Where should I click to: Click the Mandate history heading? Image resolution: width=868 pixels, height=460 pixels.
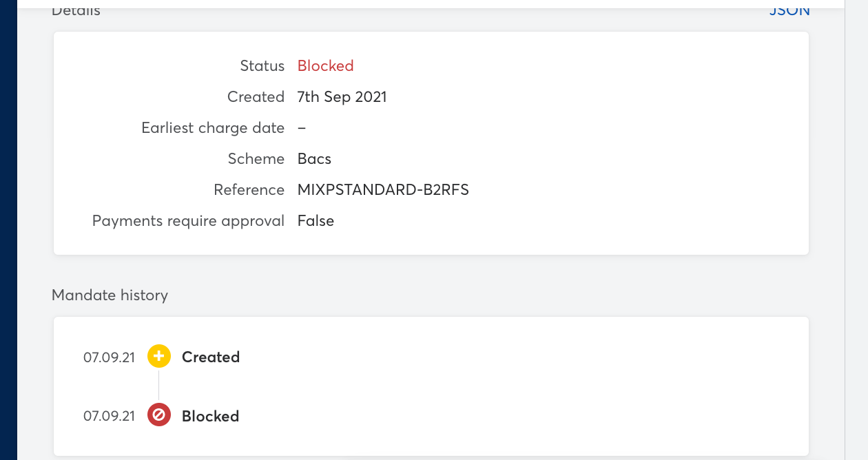coord(110,295)
